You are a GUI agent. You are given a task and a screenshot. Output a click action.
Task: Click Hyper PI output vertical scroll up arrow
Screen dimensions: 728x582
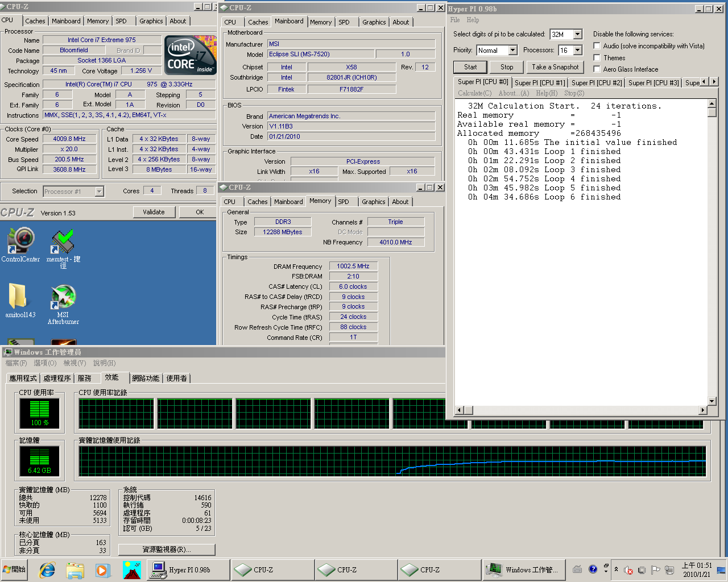click(x=712, y=103)
